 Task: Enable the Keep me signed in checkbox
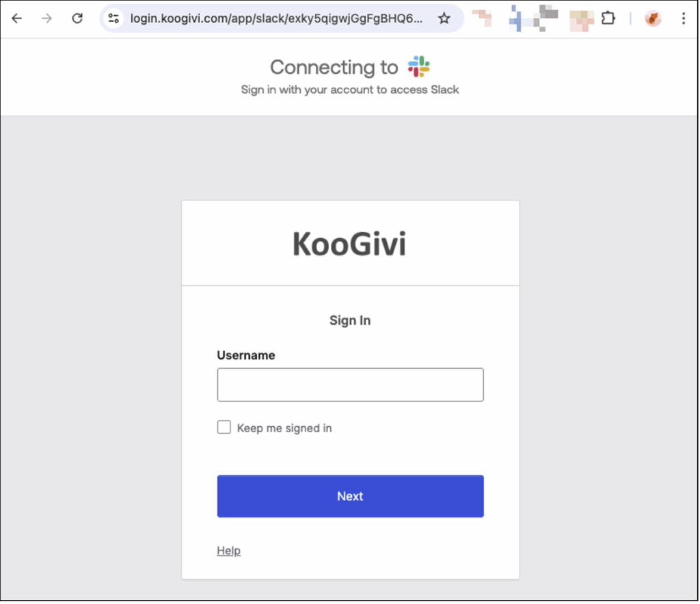pyautogui.click(x=224, y=427)
